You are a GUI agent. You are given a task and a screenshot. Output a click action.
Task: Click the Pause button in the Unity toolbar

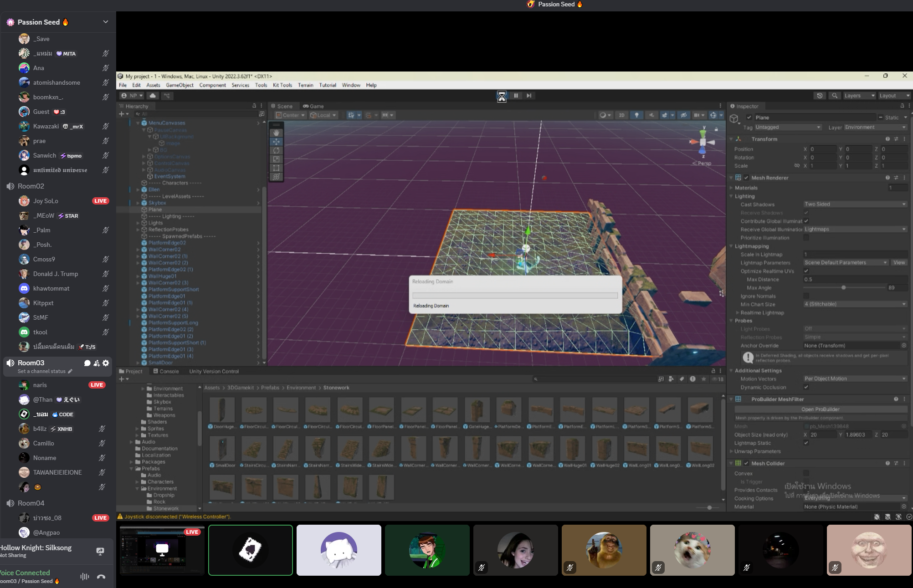tap(516, 96)
